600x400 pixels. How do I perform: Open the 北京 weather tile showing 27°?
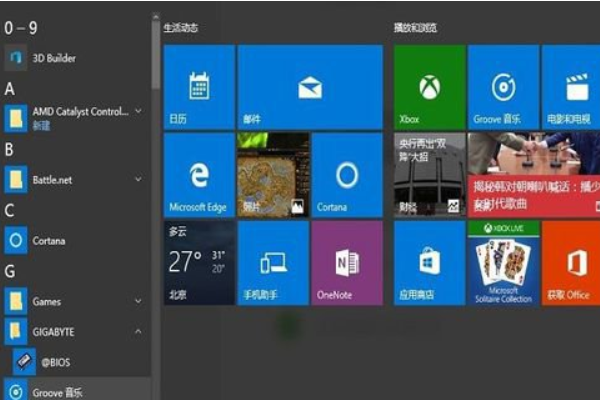(199, 263)
